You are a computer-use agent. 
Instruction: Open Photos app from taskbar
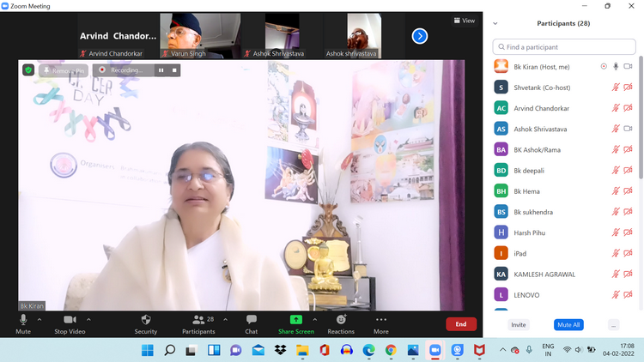point(413,350)
